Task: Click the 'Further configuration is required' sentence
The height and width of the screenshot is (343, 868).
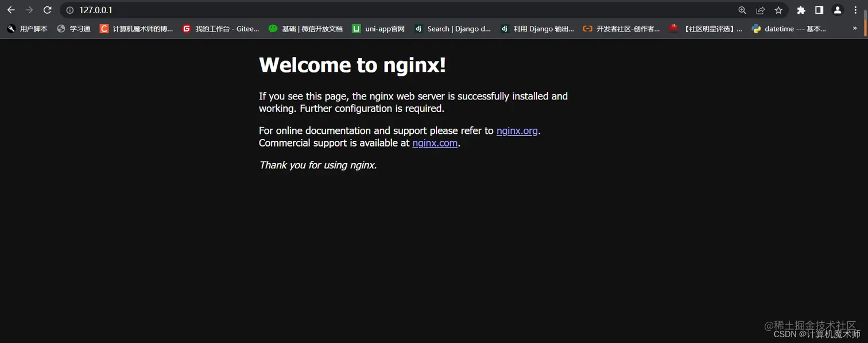Action: (372, 109)
